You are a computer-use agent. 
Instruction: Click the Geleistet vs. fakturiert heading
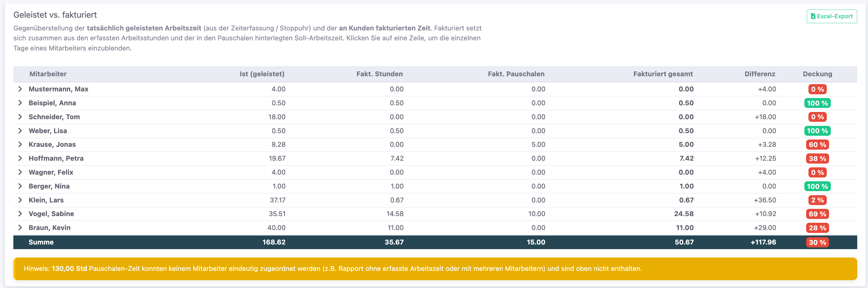(x=55, y=15)
